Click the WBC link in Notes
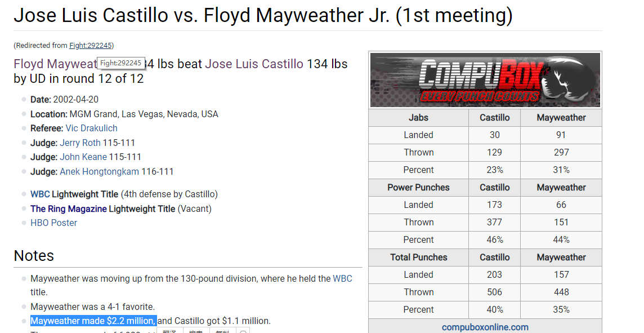 click(x=342, y=279)
